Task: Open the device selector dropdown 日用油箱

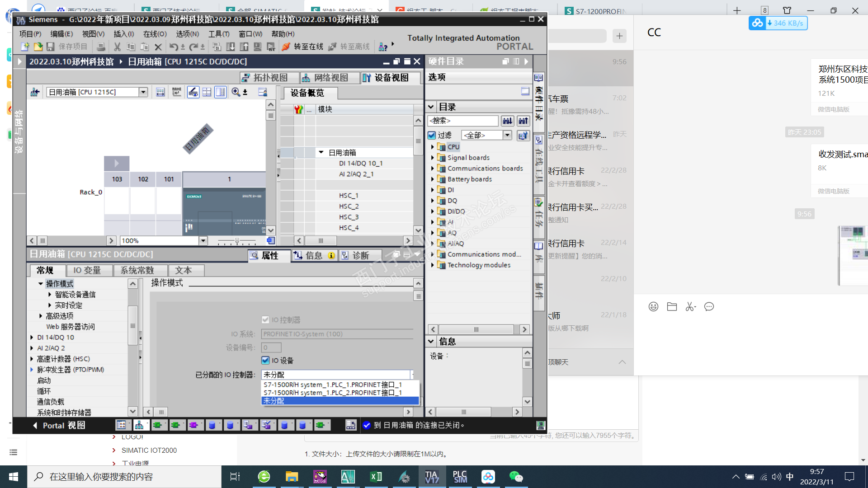Action: [x=143, y=92]
